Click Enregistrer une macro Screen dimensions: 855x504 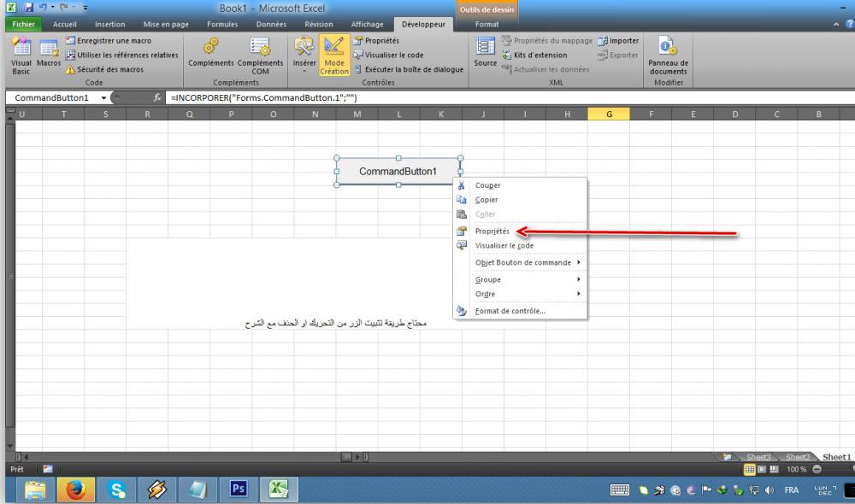(x=109, y=40)
